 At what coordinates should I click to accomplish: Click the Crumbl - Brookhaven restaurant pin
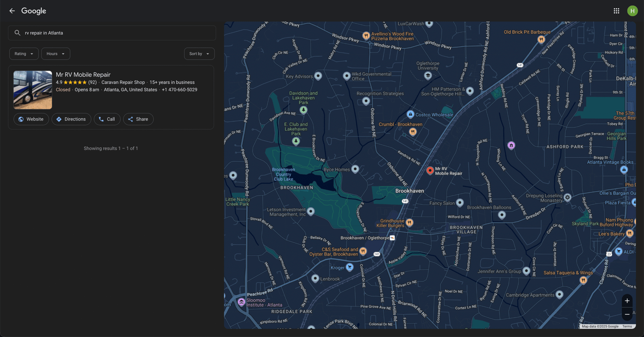coord(413,132)
